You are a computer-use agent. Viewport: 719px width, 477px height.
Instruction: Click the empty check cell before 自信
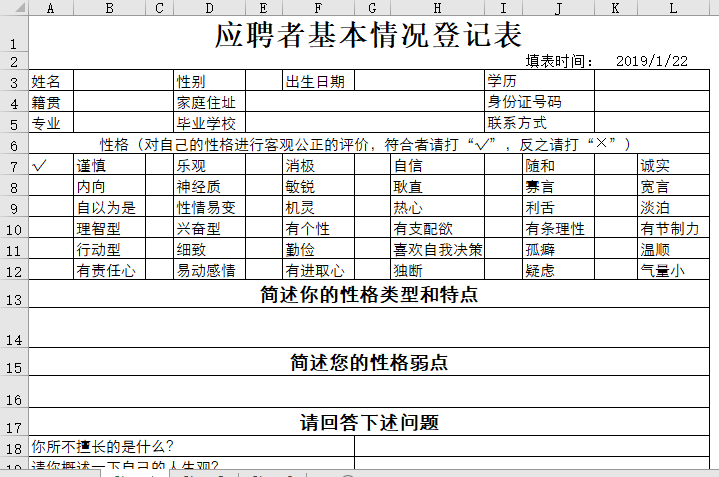tap(370, 165)
